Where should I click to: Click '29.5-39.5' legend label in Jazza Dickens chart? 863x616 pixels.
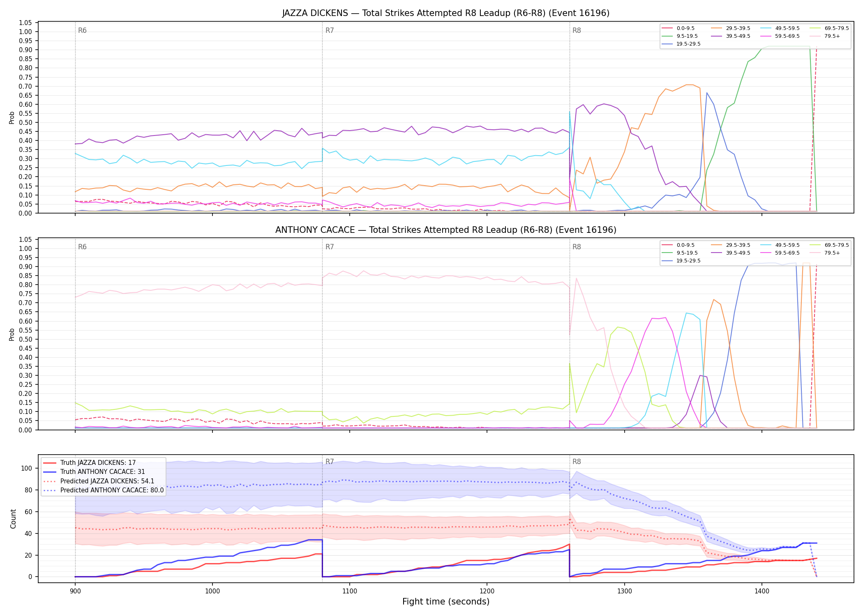point(738,28)
